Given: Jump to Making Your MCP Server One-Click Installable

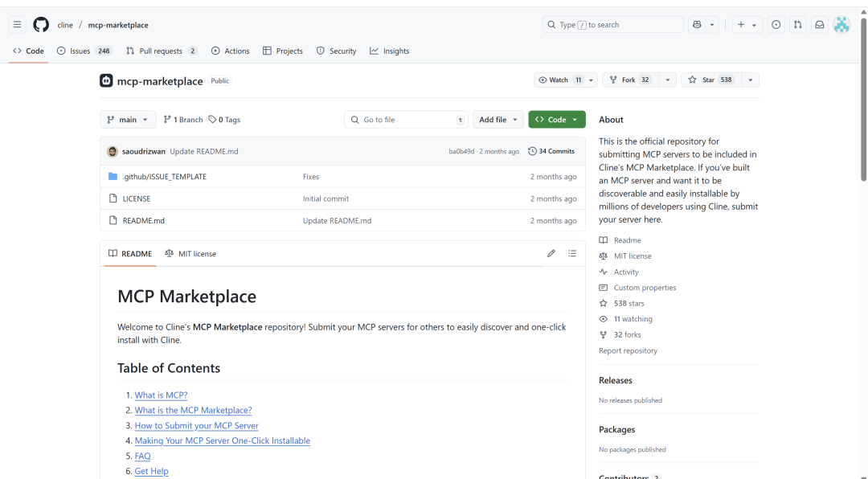Looking at the screenshot, I should 223,440.
